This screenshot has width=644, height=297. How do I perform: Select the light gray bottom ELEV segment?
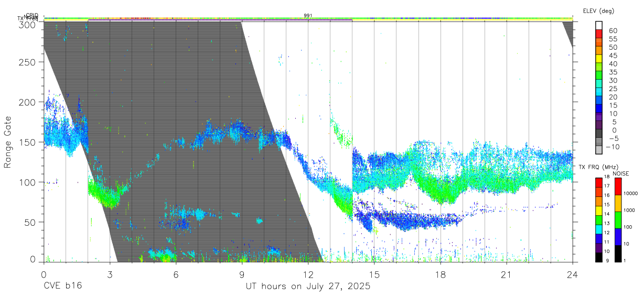(599, 150)
